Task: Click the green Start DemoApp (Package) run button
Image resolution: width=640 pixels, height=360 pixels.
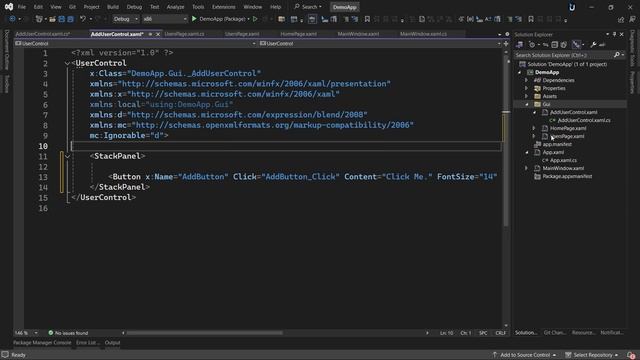Action: point(194,19)
